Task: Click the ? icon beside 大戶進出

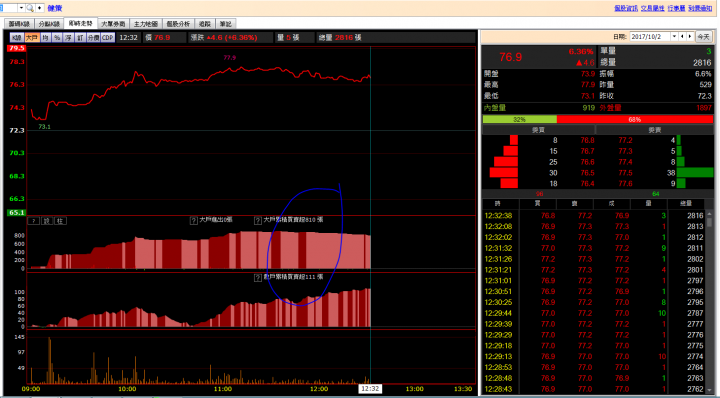Action: coord(194,220)
